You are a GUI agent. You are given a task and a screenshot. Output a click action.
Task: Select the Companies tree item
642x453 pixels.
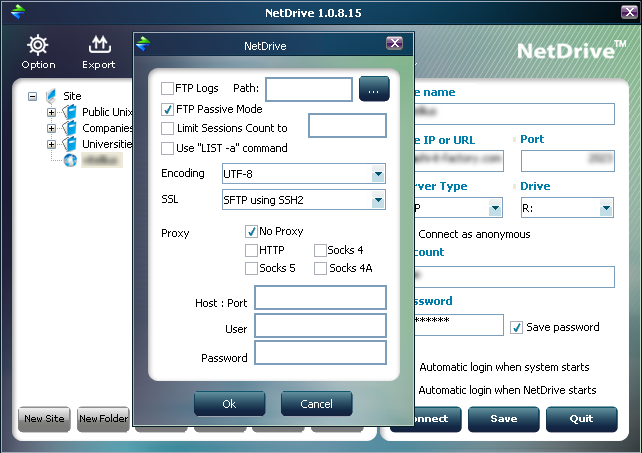click(107, 128)
